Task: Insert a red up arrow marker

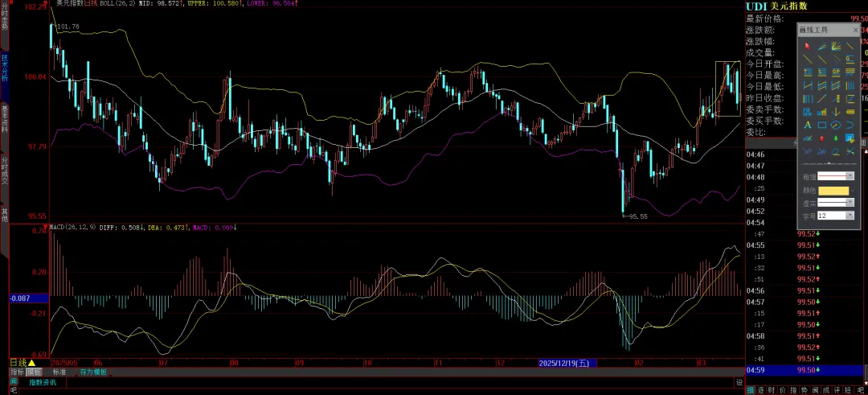Action: (821, 138)
